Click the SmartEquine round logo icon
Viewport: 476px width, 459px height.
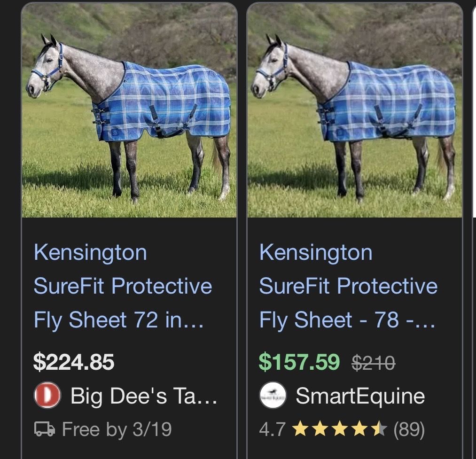[273, 396]
